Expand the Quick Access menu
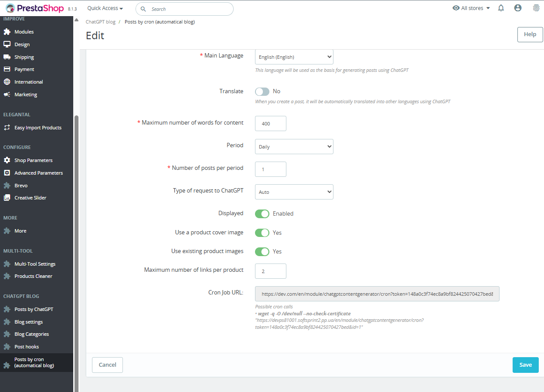The image size is (544, 392). [105, 8]
